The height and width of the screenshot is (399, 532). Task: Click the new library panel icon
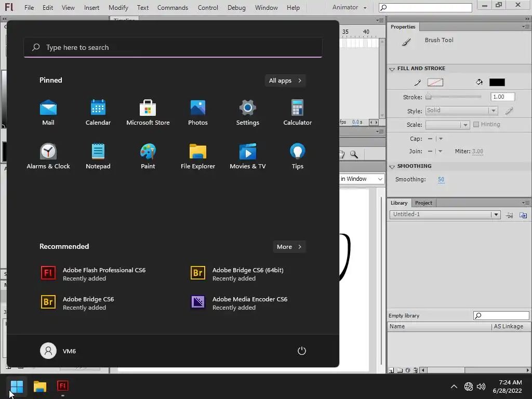[x=523, y=215]
